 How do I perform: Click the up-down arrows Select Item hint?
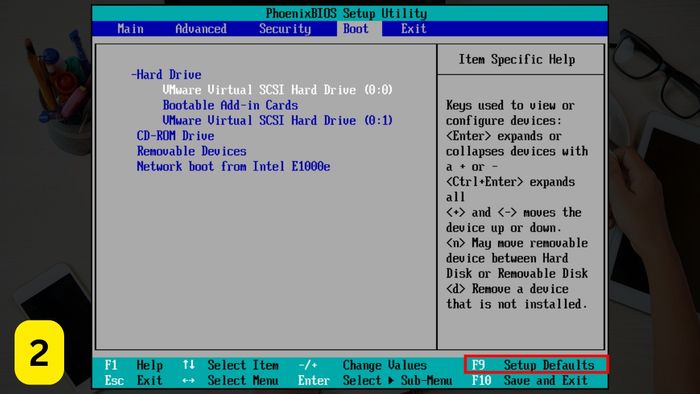[x=230, y=365]
